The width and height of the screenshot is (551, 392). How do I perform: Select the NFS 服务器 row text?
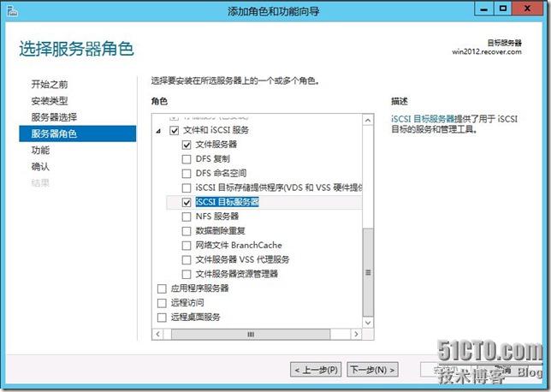[217, 217]
